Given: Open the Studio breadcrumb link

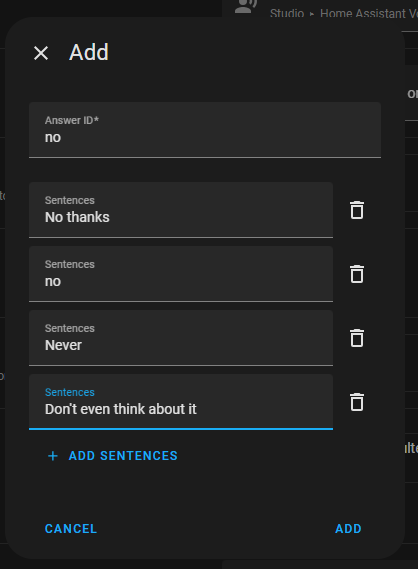Looking at the screenshot, I should point(287,13).
